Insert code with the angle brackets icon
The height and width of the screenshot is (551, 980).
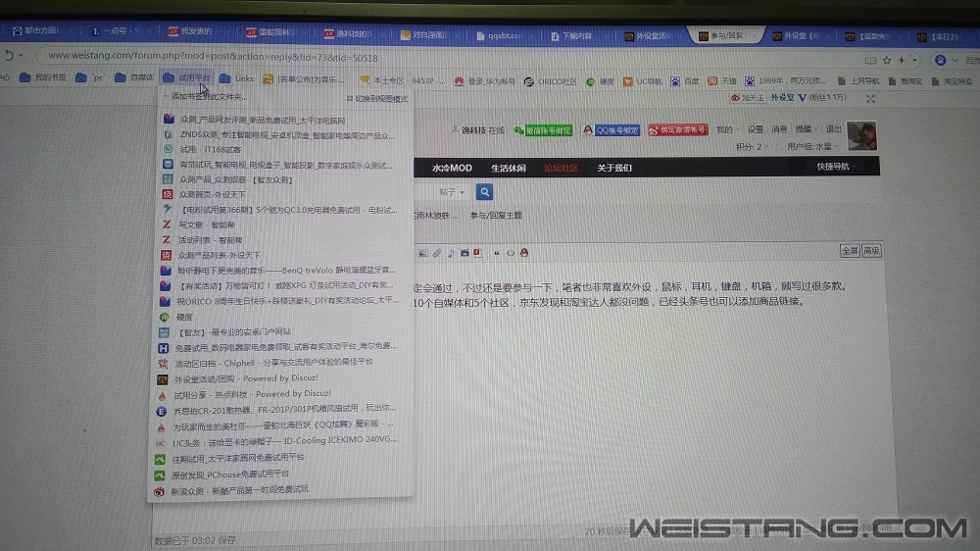(x=511, y=253)
